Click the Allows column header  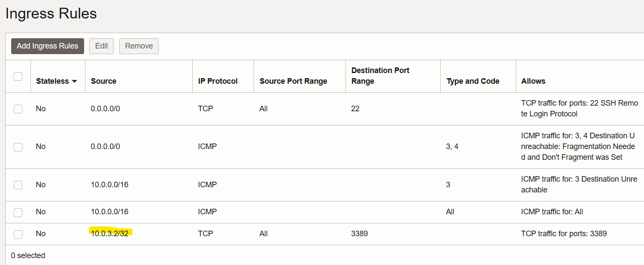pyautogui.click(x=533, y=81)
